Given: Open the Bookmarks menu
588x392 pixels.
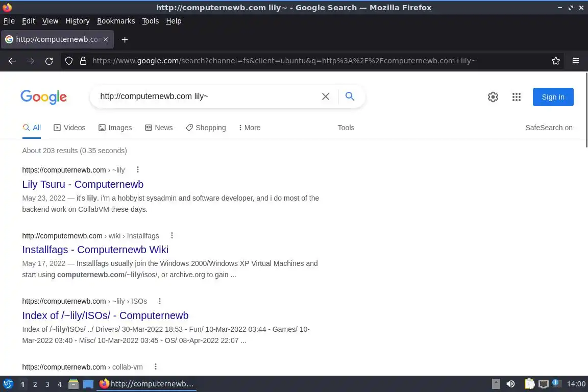Looking at the screenshot, I should [x=116, y=21].
